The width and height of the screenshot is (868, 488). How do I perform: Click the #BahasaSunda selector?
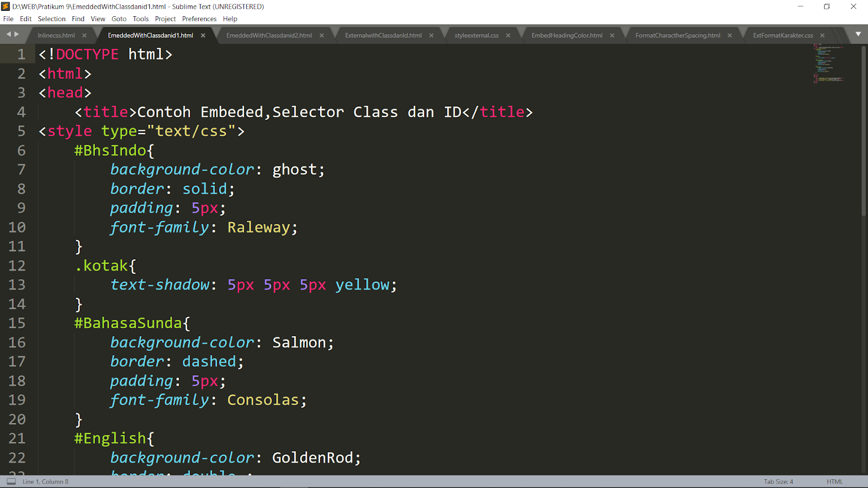pyautogui.click(x=128, y=323)
